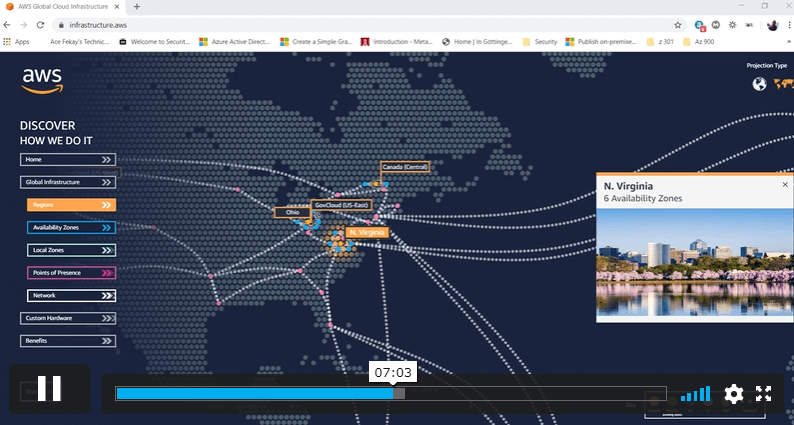Open Publish on-premise bookmark

602,42
